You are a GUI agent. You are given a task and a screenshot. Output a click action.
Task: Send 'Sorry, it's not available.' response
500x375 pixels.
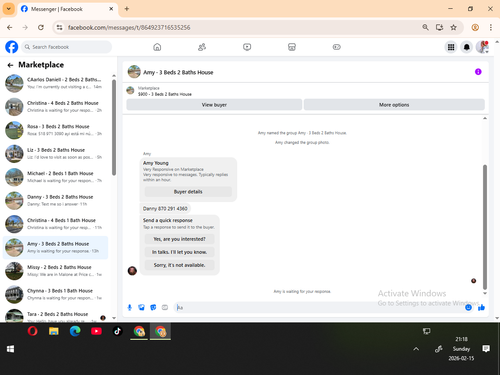click(179, 265)
